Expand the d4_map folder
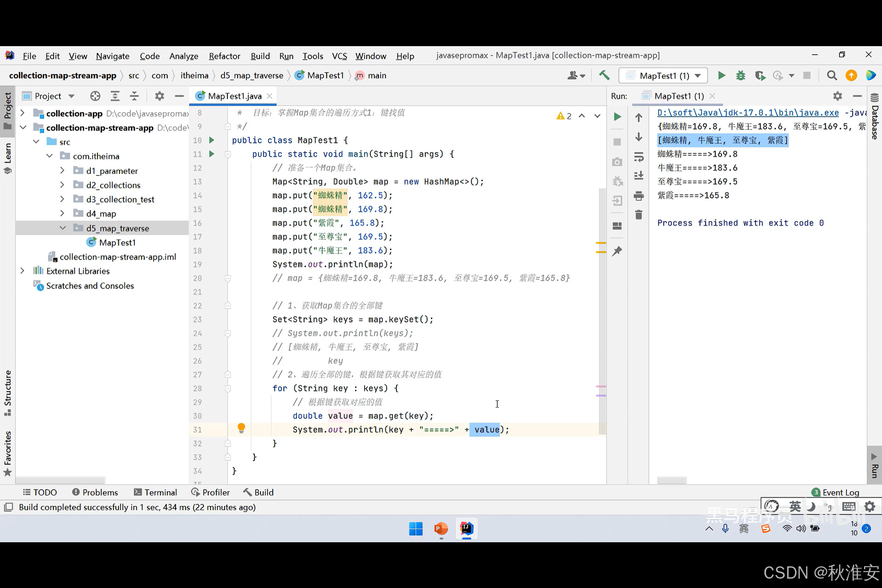Viewport: 882px width, 588px height. pos(62,214)
